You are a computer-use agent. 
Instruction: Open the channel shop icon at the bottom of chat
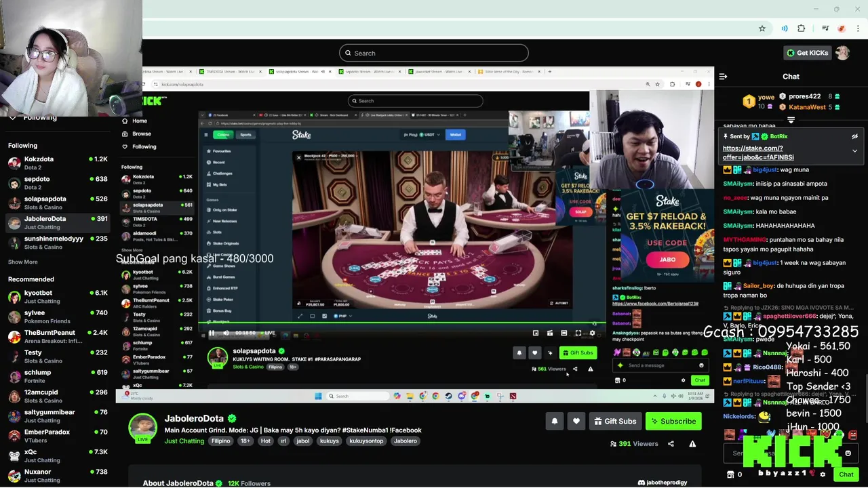730,474
